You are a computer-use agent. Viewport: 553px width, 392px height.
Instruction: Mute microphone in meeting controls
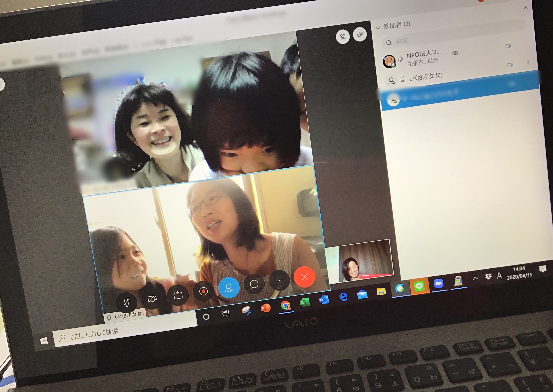tap(126, 302)
